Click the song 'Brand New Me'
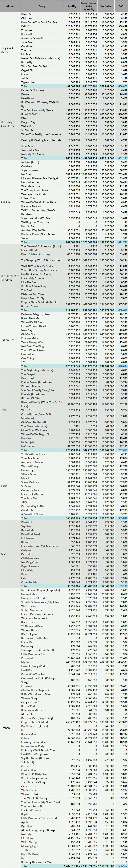Viewport: 128px width, 868px height. tap(30, 318)
